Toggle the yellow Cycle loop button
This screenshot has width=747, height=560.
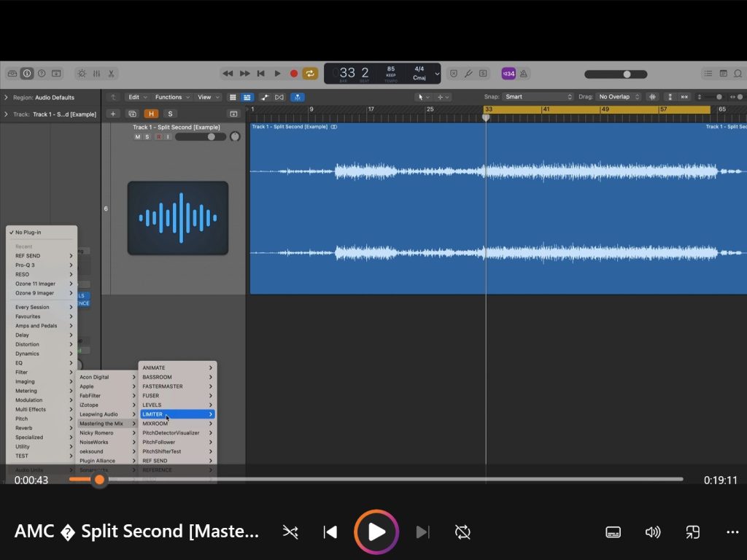coord(310,74)
